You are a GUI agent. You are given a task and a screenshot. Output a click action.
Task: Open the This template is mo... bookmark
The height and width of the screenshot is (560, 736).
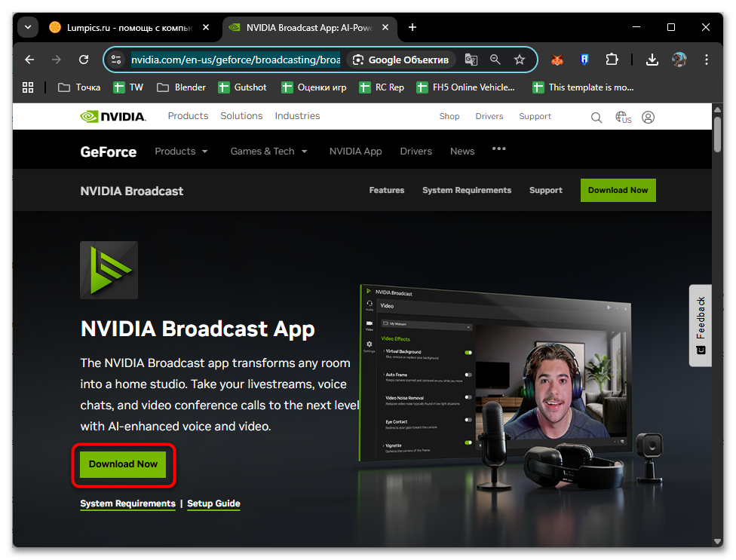[x=583, y=87]
